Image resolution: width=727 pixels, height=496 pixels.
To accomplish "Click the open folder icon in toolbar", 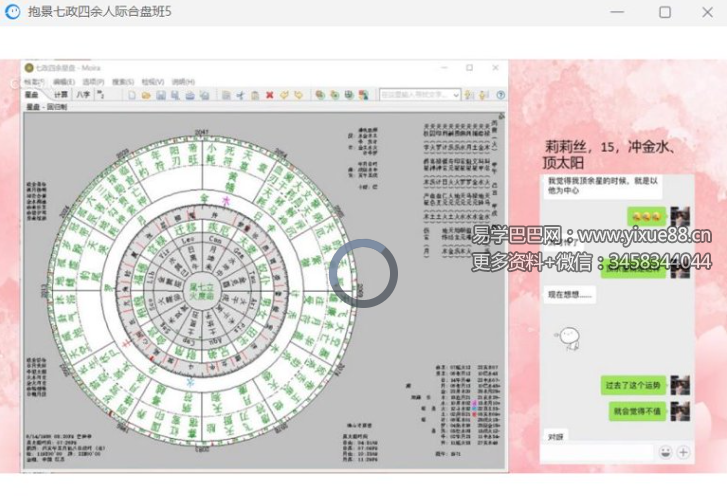I will coord(146,95).
